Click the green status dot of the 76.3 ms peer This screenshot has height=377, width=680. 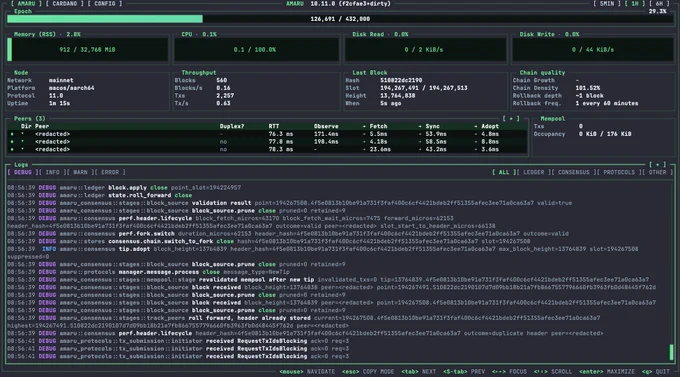pyautogui.click(x=12, y=134)
